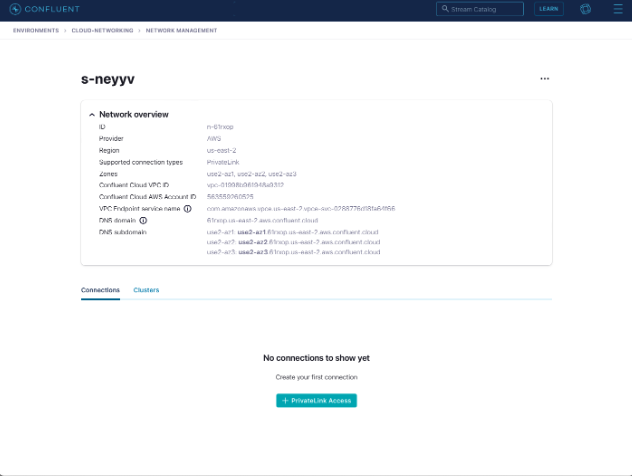632x476 pixels.
Task: Open the three-dot network actions menu
Action: pyautogui.click(x=545, y=79)
